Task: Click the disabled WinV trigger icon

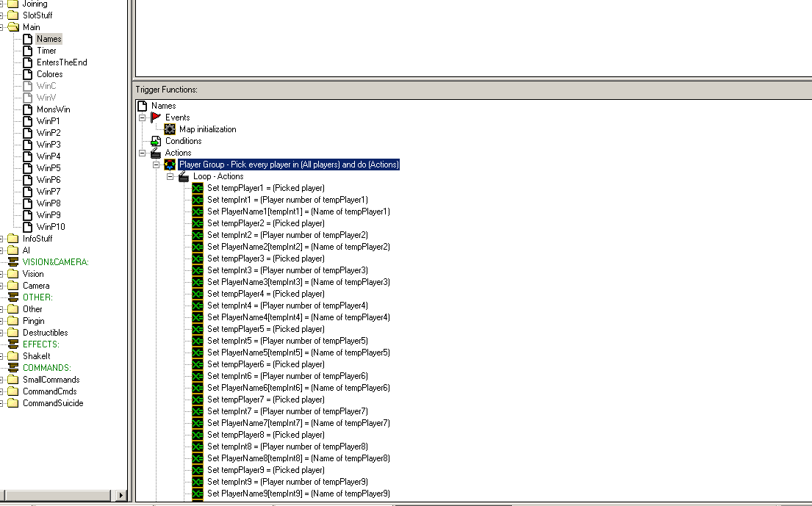Action: click(x=28, y=98)
